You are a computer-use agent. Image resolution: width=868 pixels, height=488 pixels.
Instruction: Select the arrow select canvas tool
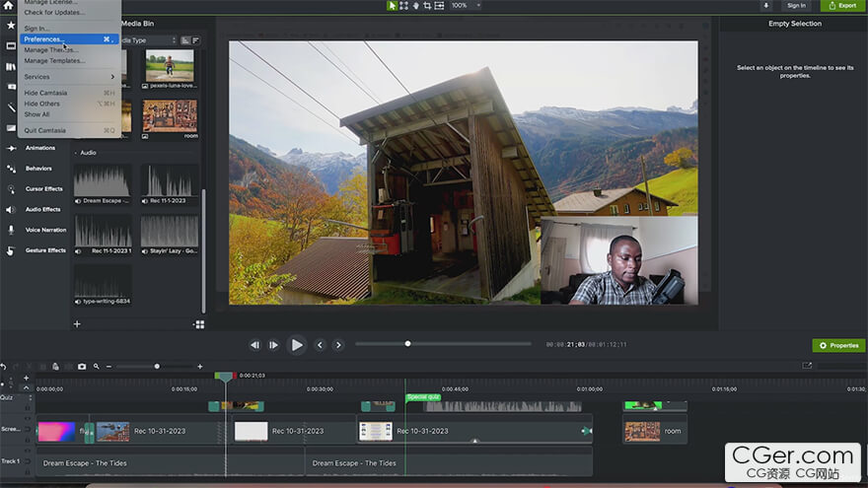click(x=392, y=6)
